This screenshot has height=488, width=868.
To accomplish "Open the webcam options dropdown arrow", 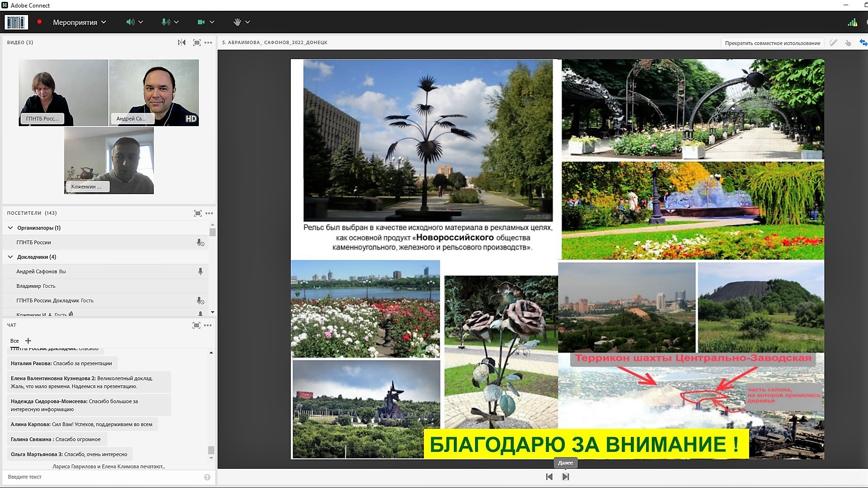I will 212,22.
